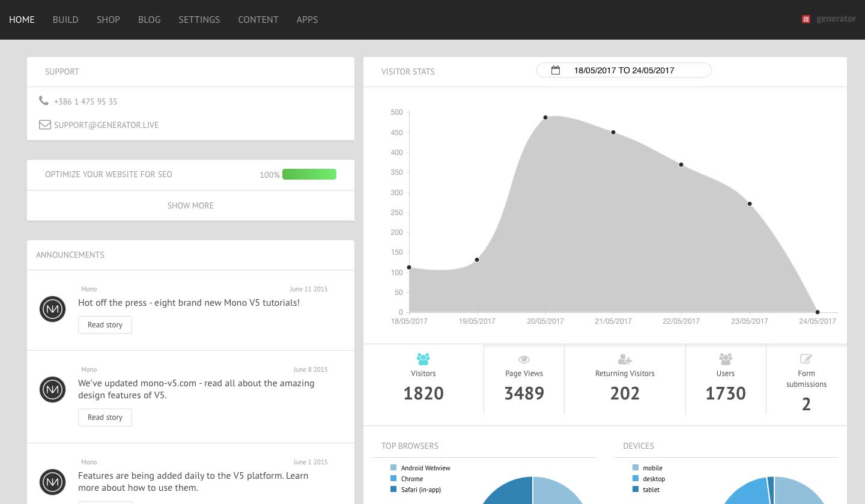Click the Visitors group icon
Viewport: 865px width, 504px height.
click(x=423, y=359)
